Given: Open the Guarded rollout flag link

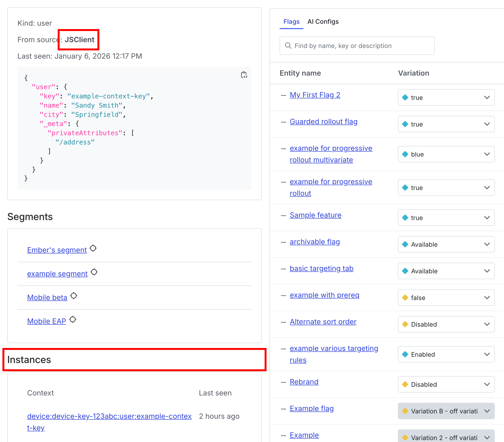Looking at the screenshot, I should 323,121.
